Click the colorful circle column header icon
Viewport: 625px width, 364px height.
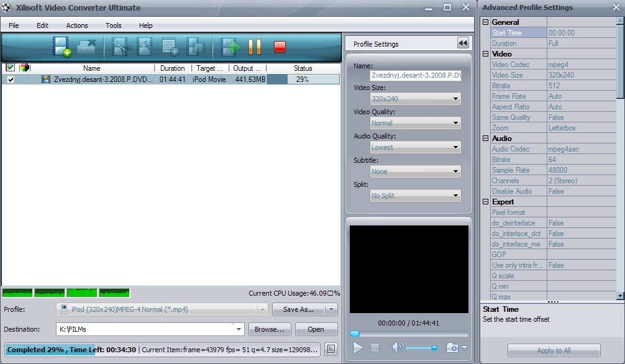pyautogui.click(x=25, y=67)
